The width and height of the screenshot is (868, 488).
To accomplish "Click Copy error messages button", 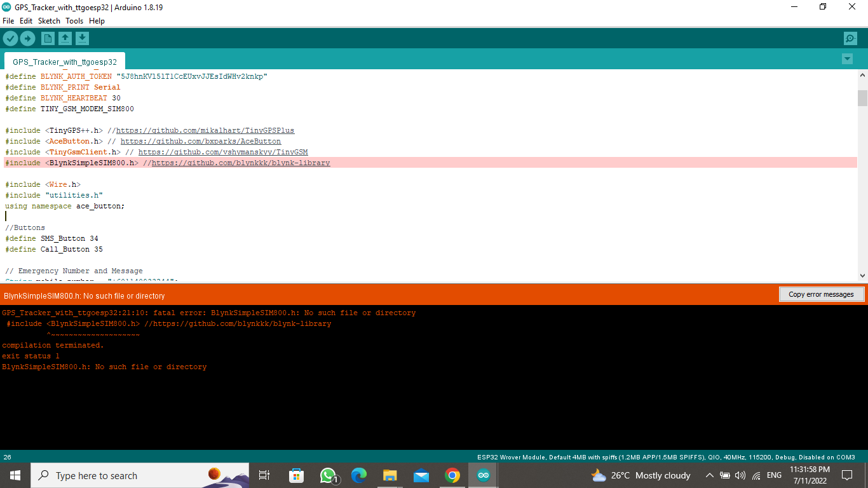I will pos(821,294).
